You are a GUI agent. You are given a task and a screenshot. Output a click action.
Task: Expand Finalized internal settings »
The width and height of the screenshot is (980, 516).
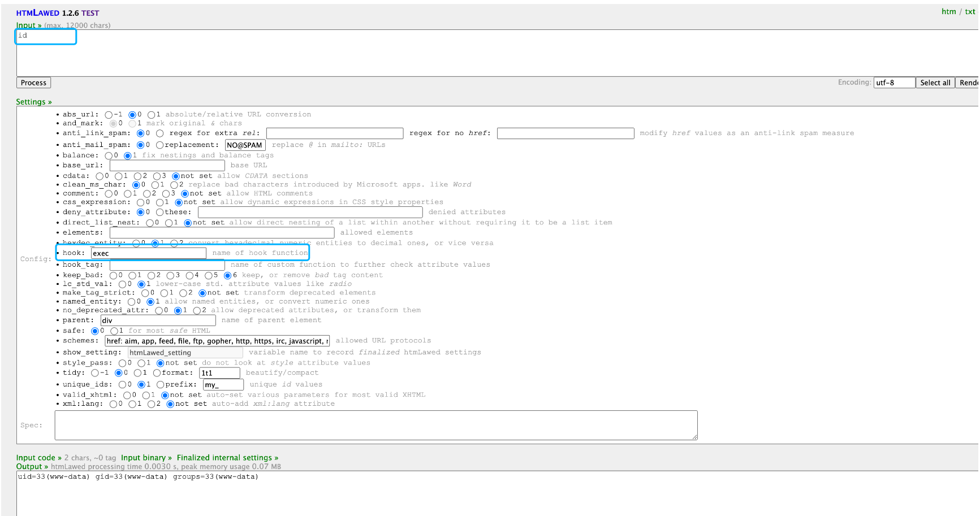coord(227,458)
